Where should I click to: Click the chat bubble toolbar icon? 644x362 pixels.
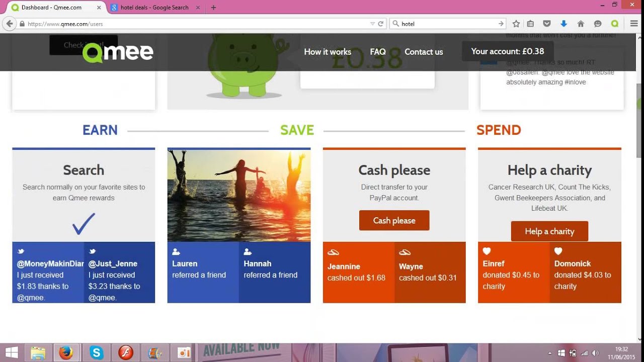[x=598, y=24]
